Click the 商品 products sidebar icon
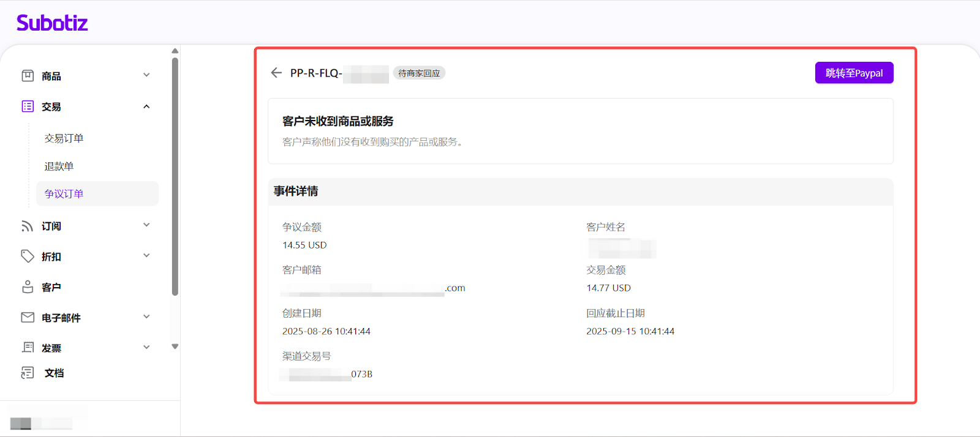The width and height of the screenshot is (980, 437). coord(28,76)
